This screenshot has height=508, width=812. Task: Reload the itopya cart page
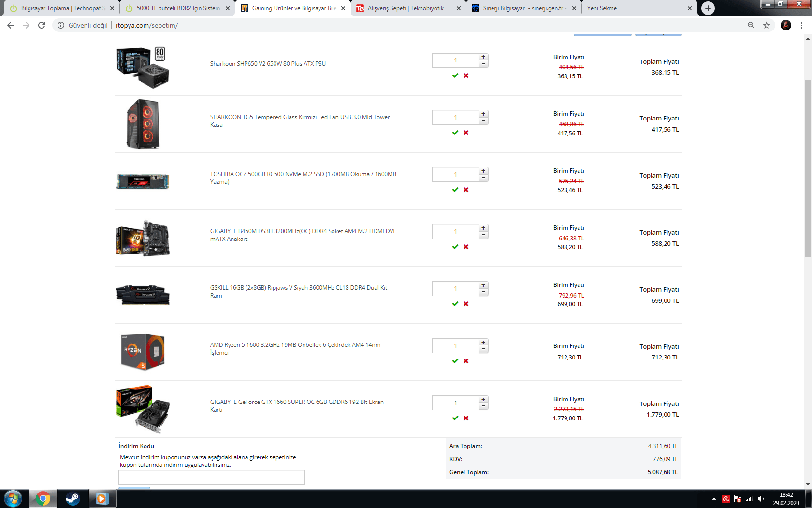[42, 25]
